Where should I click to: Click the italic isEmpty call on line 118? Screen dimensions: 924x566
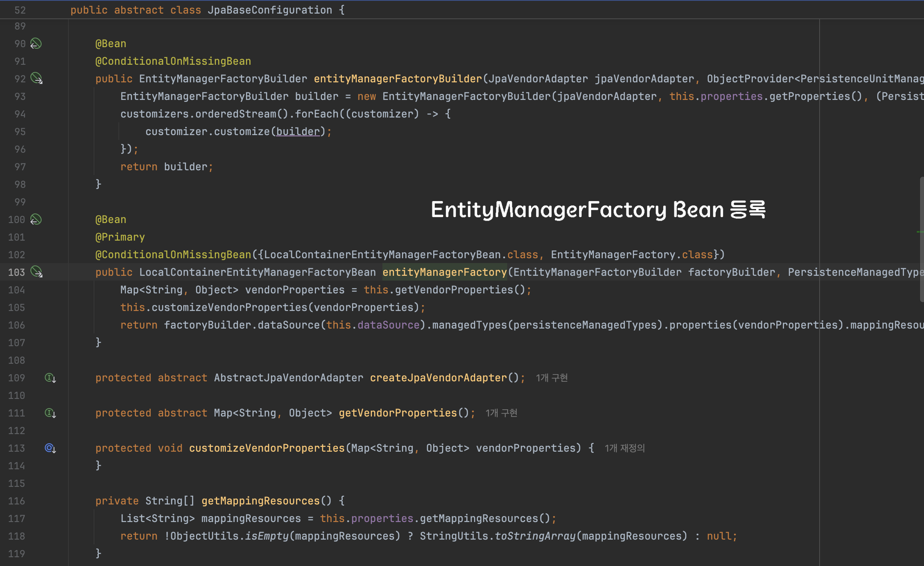[266, 536]
